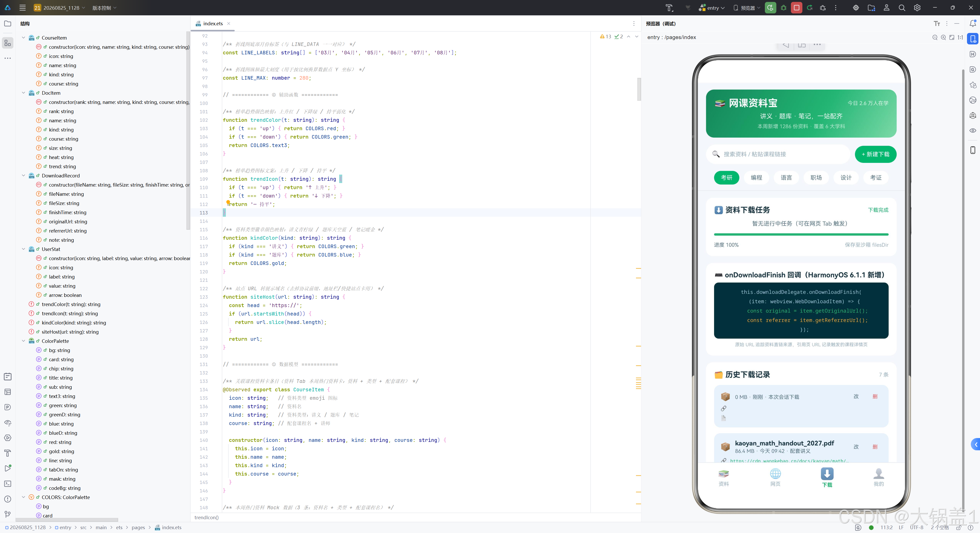Open the 版本控制 dropdown
980x533 pixels.
(104, 8)
